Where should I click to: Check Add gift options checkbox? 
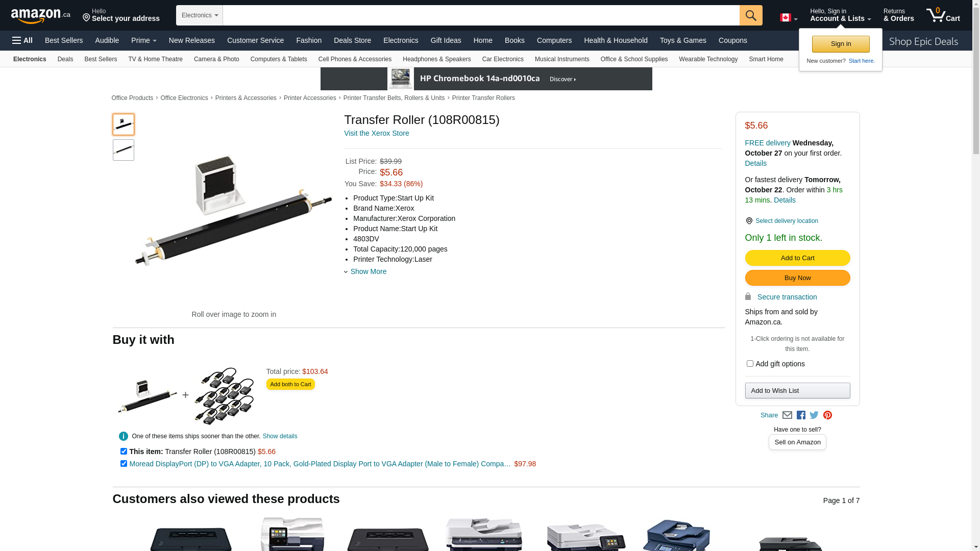click(750, 364)
